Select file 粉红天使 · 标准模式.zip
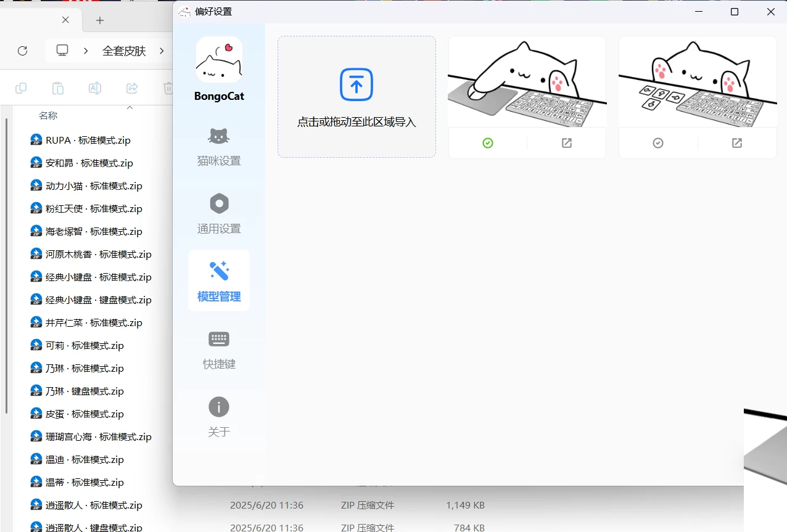The image size is (787, 532). point(94,208)
